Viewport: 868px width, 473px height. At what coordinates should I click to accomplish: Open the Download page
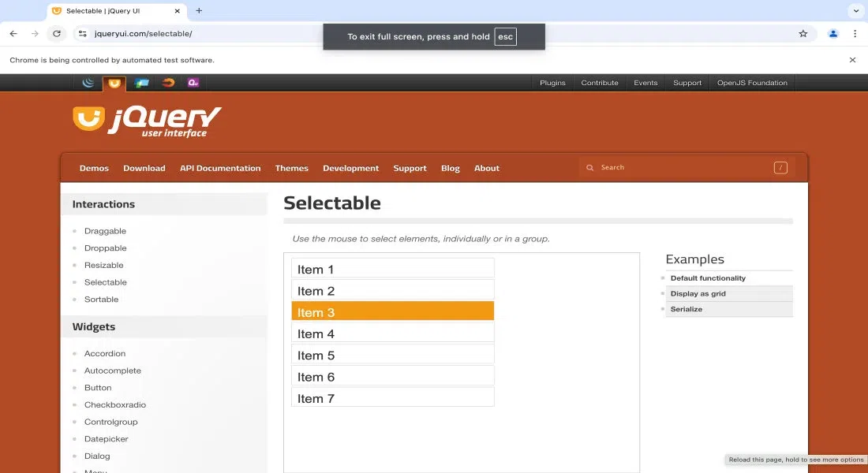tap(144, 168)
